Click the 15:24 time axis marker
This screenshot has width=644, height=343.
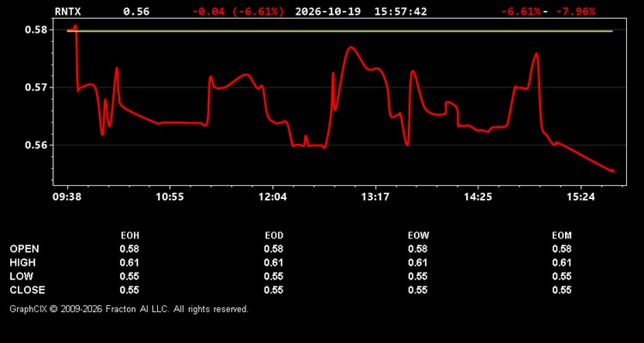pos(580,197)
